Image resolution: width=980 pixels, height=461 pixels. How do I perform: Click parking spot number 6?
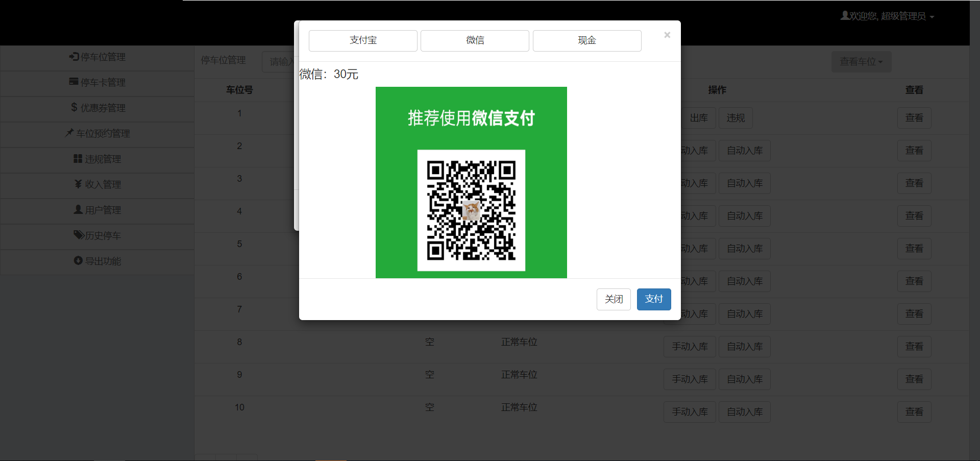click(239, 277)
